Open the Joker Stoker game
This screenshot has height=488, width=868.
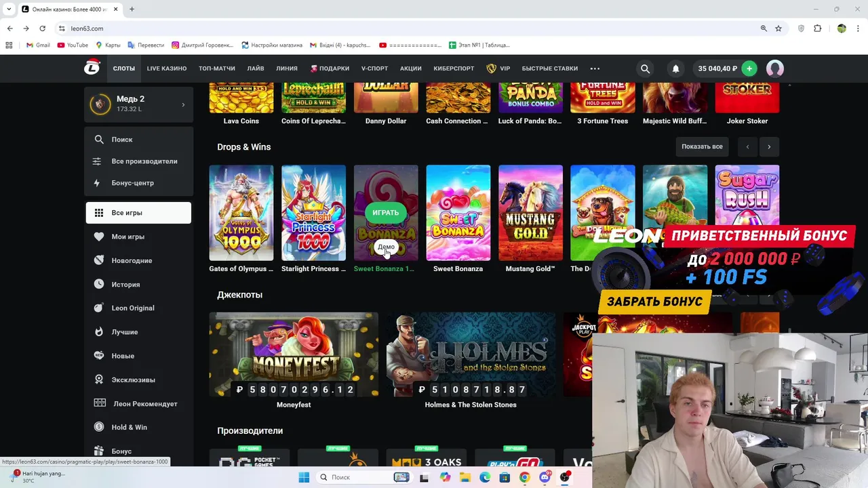coord(747,98)
